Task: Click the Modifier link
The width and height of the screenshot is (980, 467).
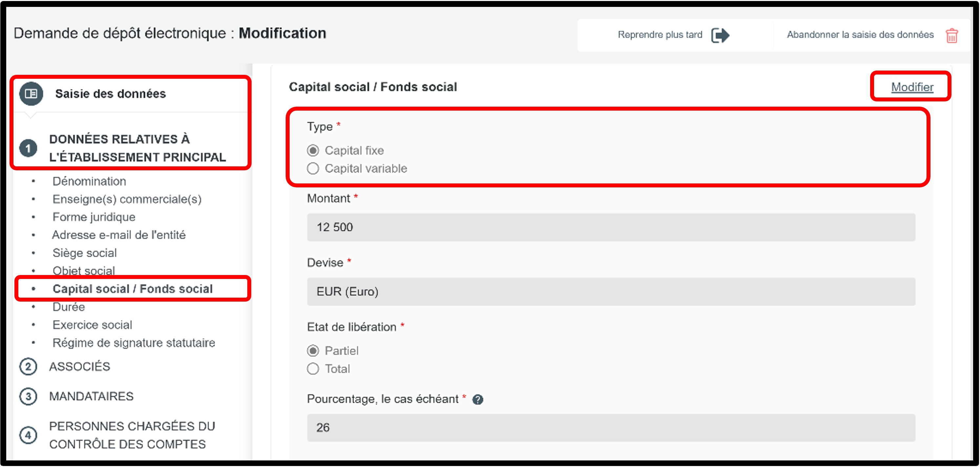Action: [912, 87]
